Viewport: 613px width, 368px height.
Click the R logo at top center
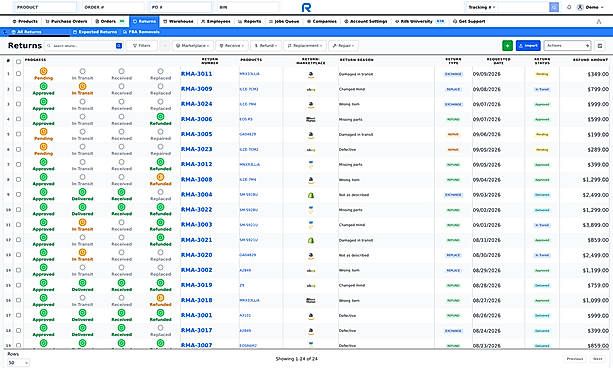point(306,7)
